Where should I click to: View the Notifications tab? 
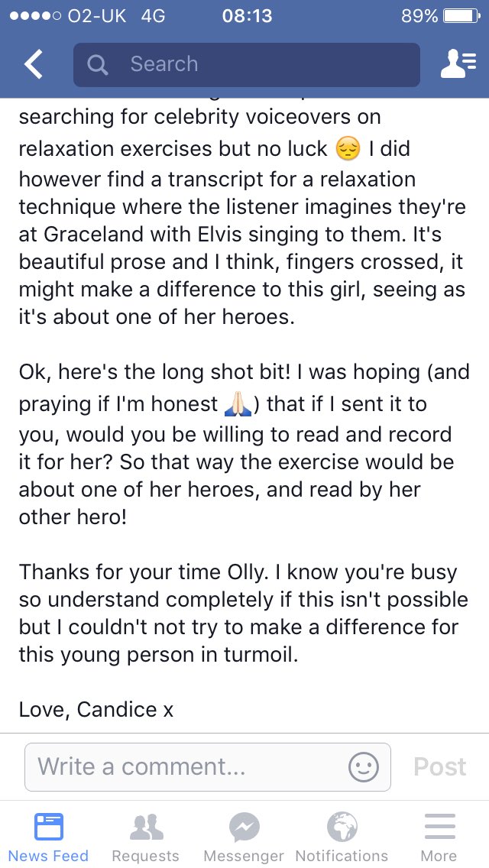[x=342, y=837]
